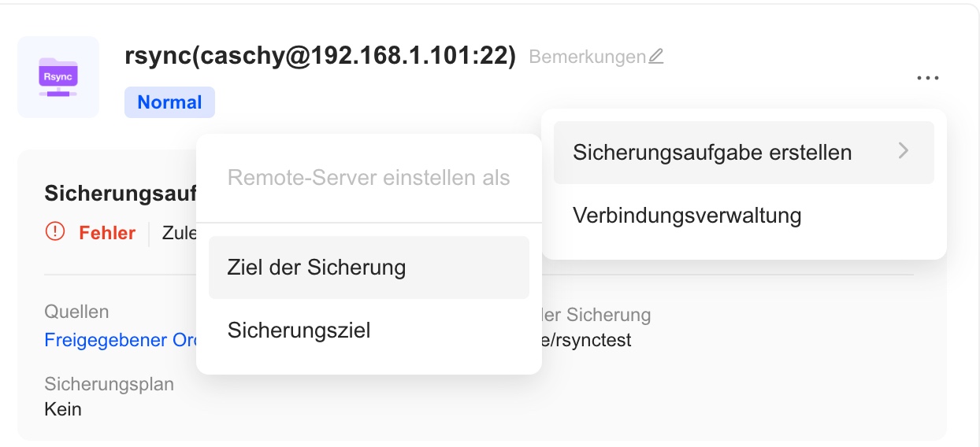
Task: Click the red error circle icon
Action: pyautogui.click(x=55, y=232)
